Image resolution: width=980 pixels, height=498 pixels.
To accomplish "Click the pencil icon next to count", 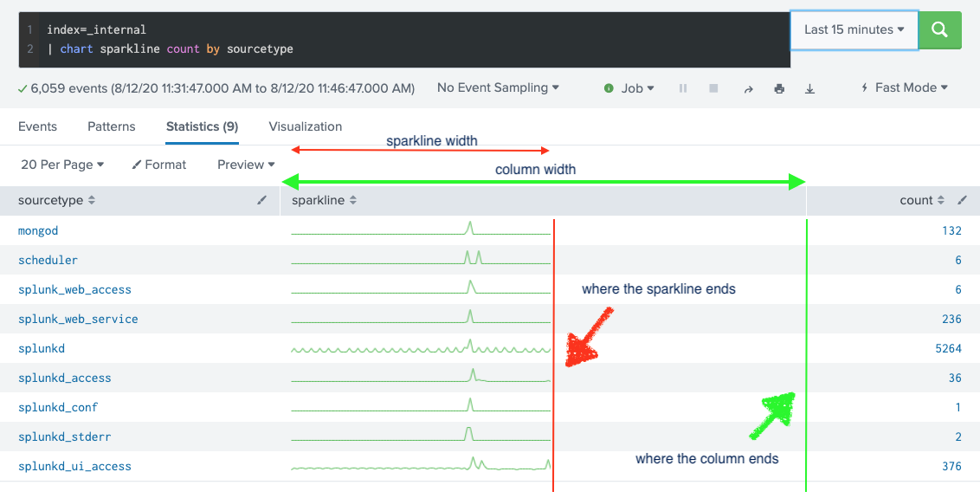I will [x=962, y=201].
